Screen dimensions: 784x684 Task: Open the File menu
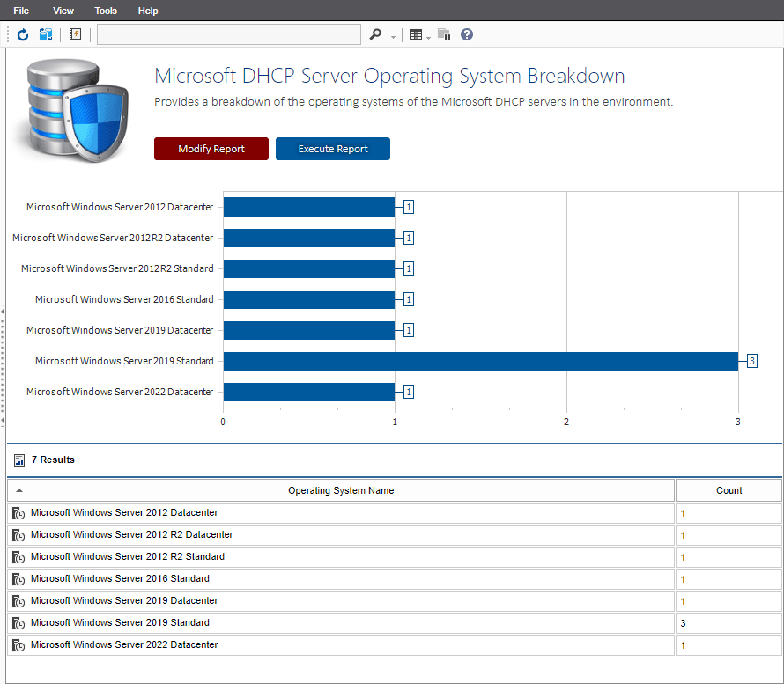21,11
